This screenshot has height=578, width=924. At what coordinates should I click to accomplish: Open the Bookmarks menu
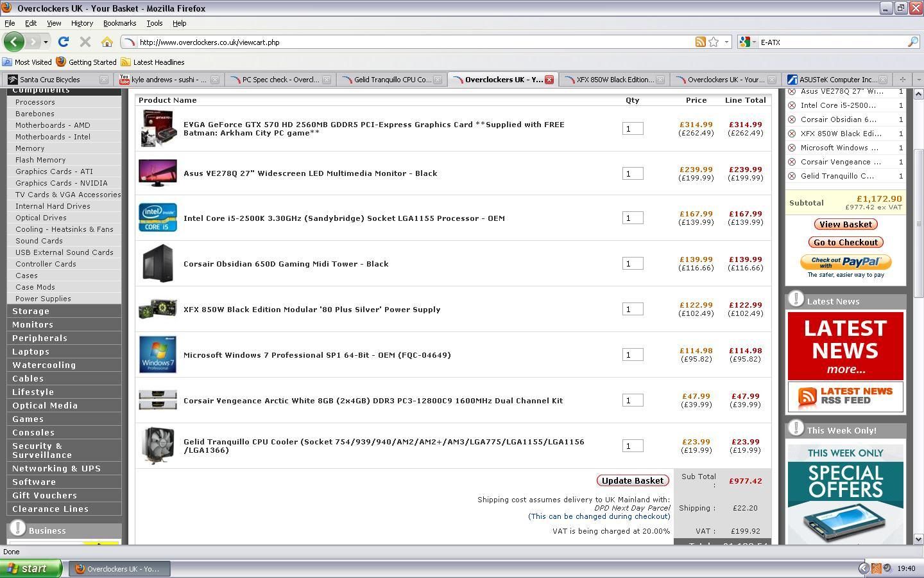[119, 23]
